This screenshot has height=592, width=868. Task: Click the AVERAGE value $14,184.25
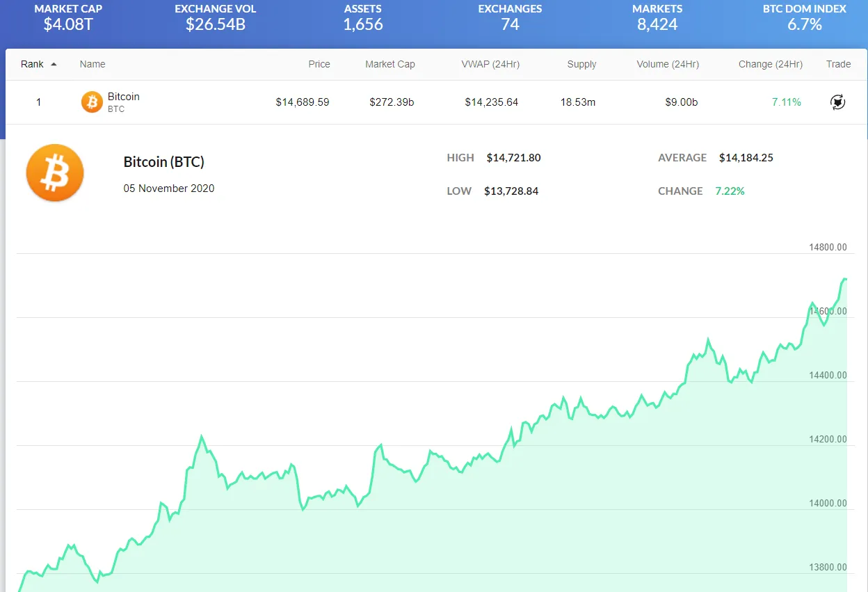(x=746, y=158)
